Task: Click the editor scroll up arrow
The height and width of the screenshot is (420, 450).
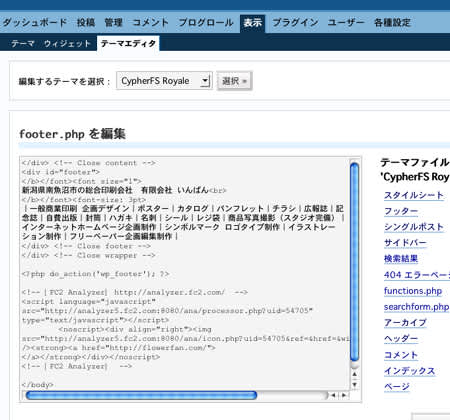Action: 355,374
